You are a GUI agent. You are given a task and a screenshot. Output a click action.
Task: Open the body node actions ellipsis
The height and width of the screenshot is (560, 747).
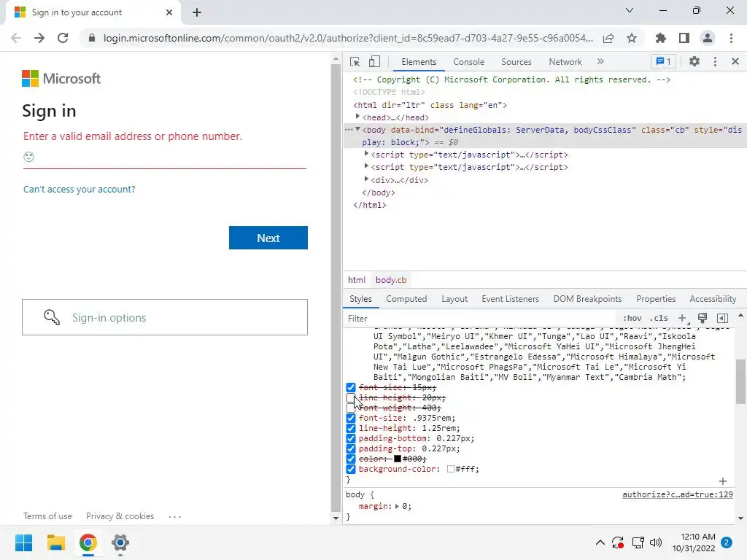tap(349, 130)
